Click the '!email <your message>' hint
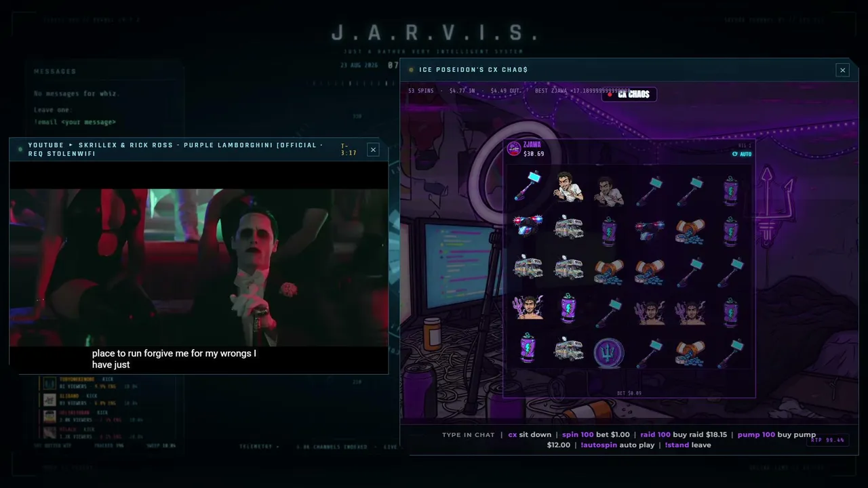 coord(75,122)
